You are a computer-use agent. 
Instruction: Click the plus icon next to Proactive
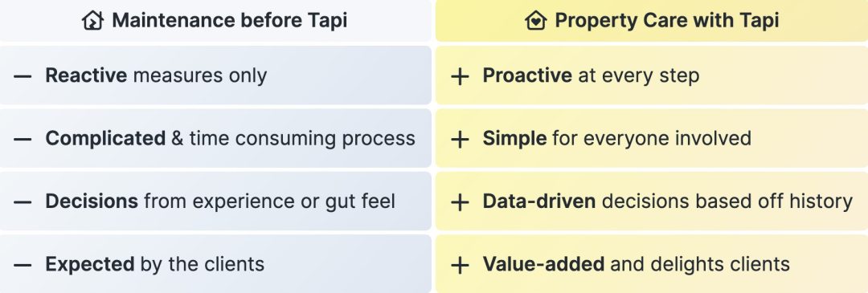coord(460,75)
